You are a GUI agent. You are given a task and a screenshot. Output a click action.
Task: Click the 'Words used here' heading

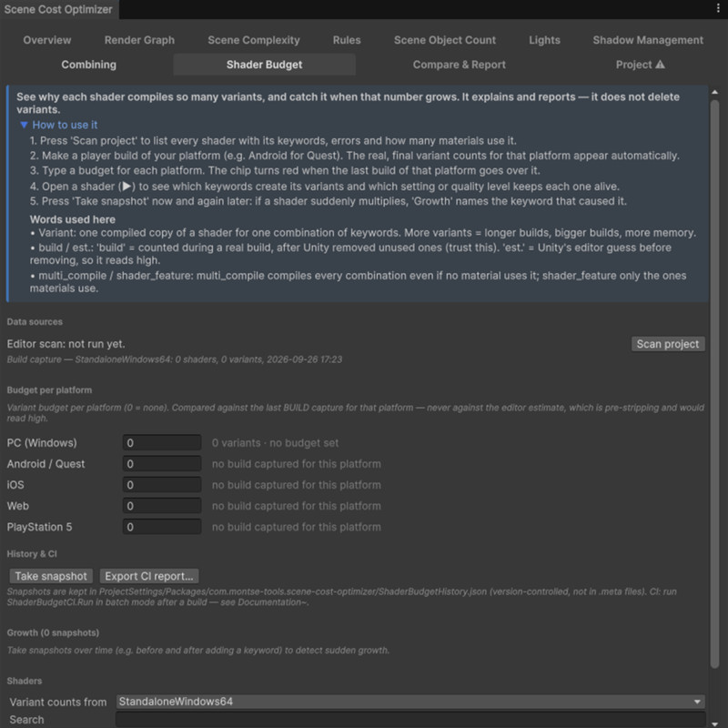pyautogui.click(x=73, y=219)
